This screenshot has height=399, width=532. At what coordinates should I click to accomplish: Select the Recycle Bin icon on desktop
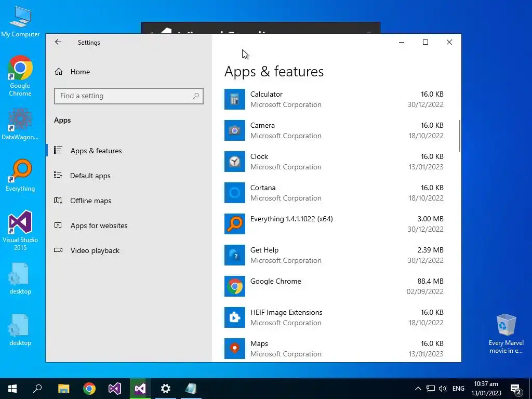(x=506, y=334)
